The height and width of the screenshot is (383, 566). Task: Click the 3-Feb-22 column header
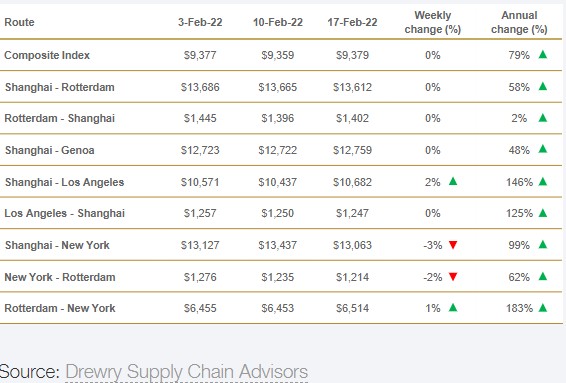(200, 22)
